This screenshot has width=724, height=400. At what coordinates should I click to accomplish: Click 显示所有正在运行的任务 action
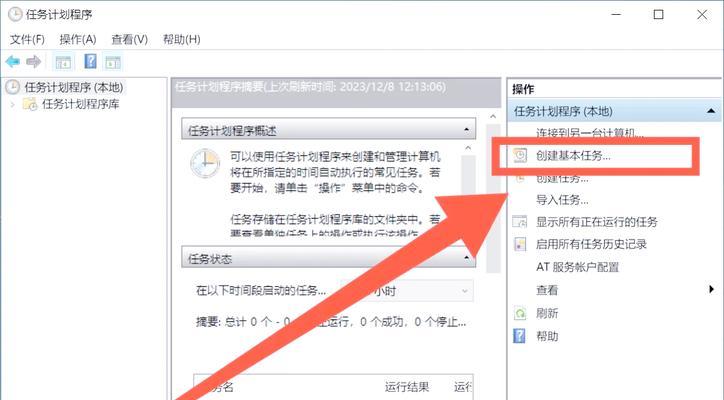597,222
